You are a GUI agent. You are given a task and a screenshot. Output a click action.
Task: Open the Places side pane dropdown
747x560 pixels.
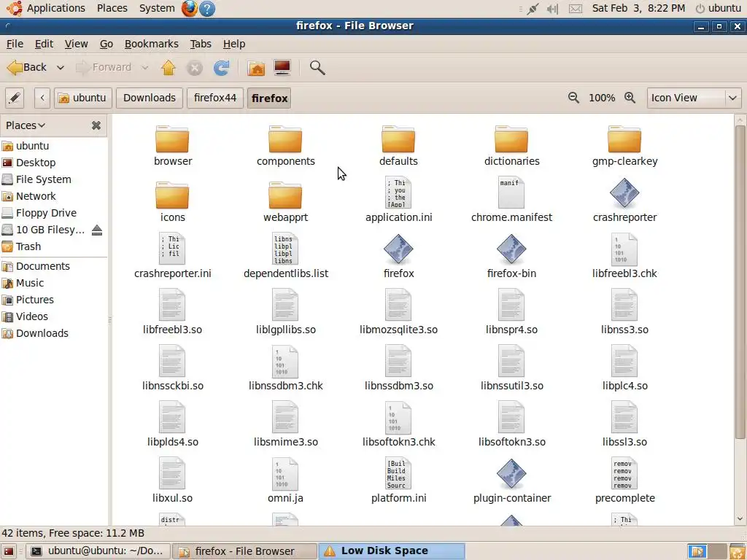26,125
